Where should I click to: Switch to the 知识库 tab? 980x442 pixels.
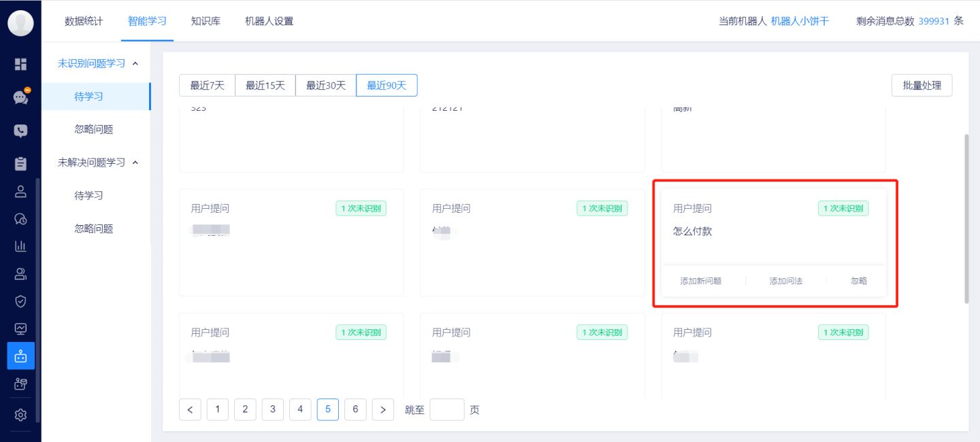[206, 21]
